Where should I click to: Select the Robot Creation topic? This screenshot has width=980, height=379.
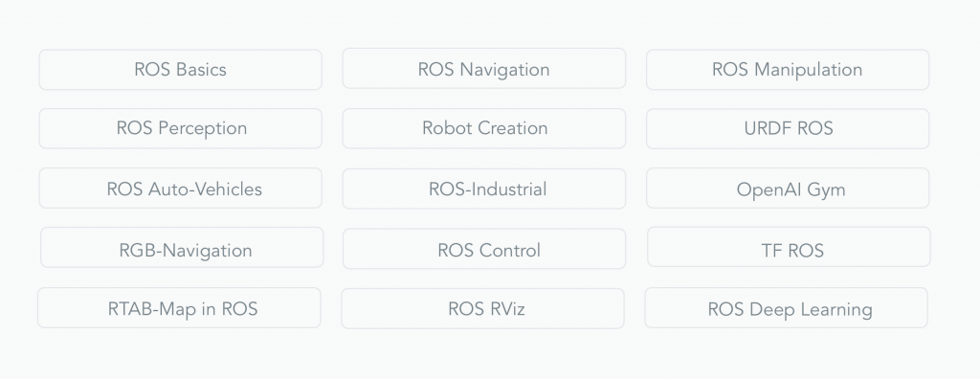click(483, 128)
